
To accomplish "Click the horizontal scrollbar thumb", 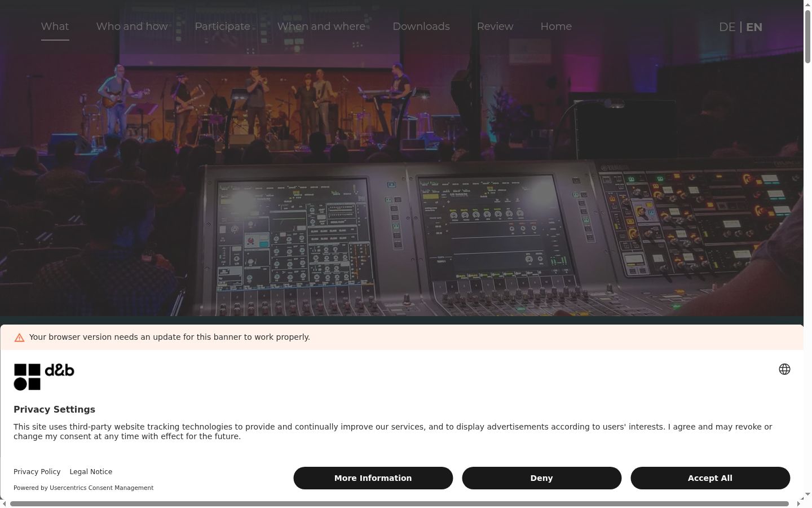I will [x=399, y=503].
